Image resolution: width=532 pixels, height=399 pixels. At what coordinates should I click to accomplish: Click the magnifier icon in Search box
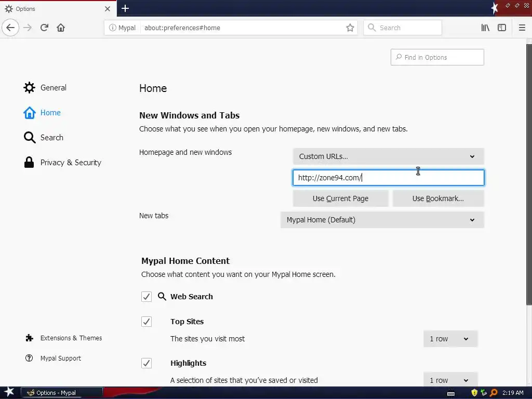tap(372, 28)
